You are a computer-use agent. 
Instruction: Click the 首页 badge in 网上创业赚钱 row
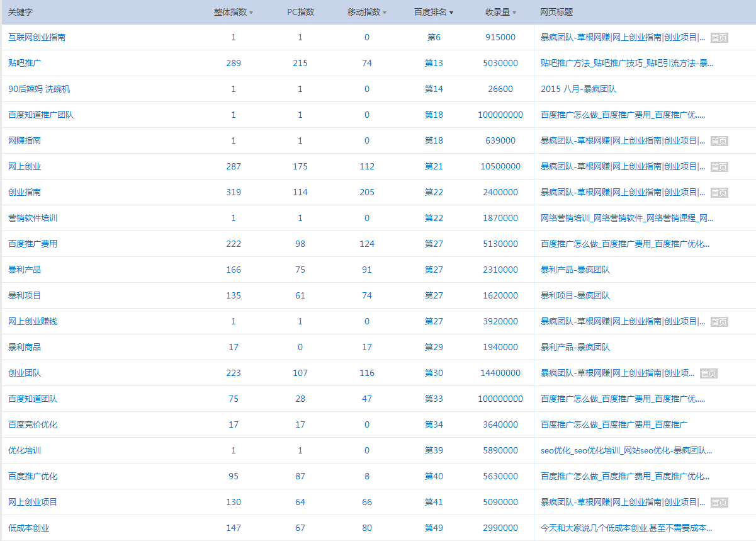click(x=719, y=322)
